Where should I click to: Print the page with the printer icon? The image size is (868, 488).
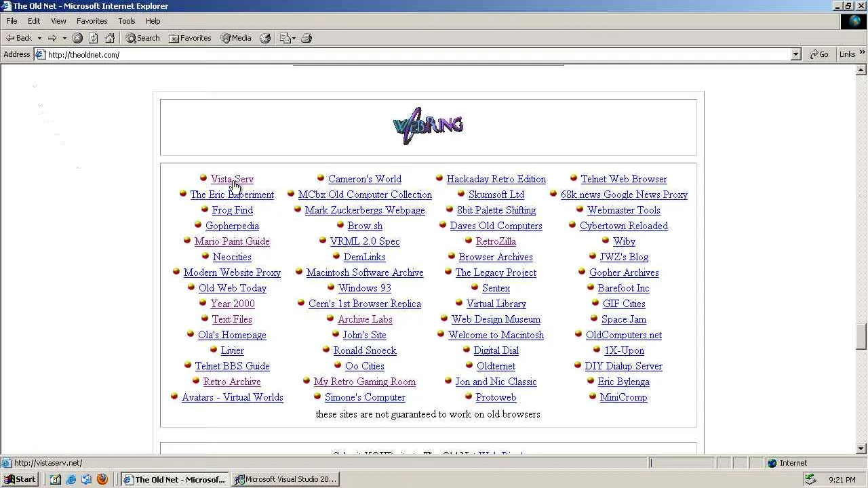(x=307, y=38)
